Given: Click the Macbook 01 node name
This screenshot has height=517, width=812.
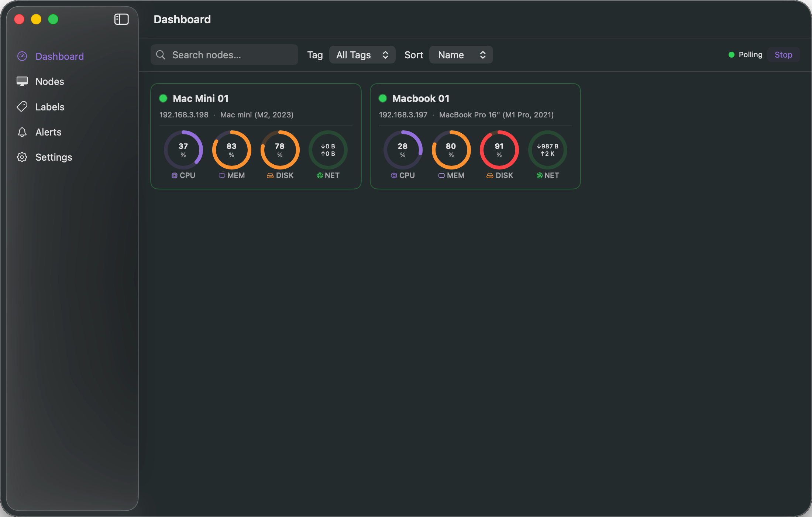Looking at the screenshot, I should [x=421, y=98].
